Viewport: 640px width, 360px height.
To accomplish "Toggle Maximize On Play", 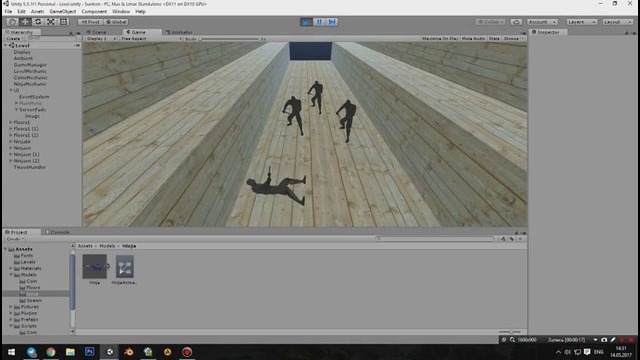I will (x=440, y=38).
